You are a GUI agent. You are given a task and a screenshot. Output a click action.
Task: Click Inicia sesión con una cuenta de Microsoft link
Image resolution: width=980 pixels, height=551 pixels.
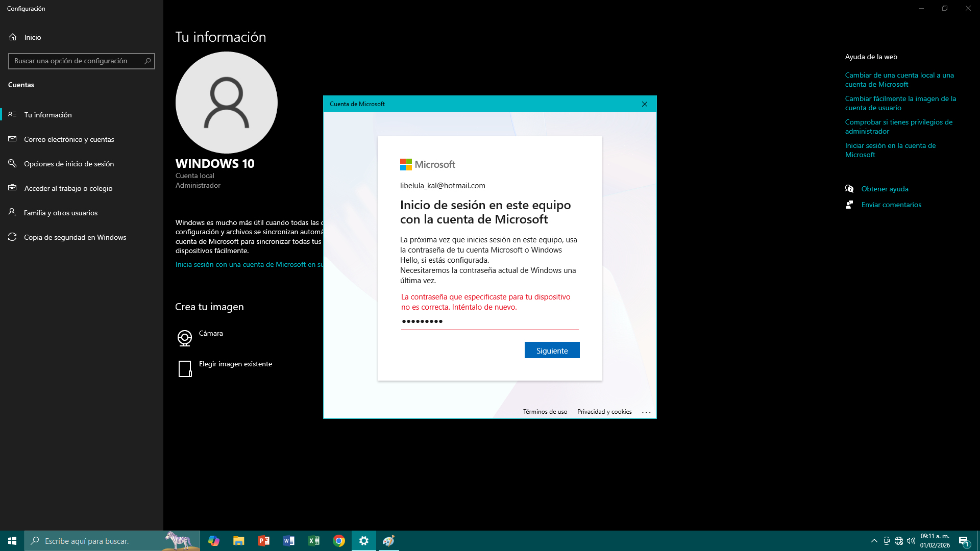[249, 264]
